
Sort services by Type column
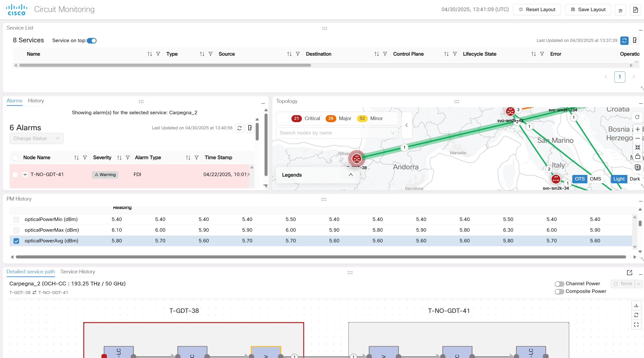click(202, 54)
